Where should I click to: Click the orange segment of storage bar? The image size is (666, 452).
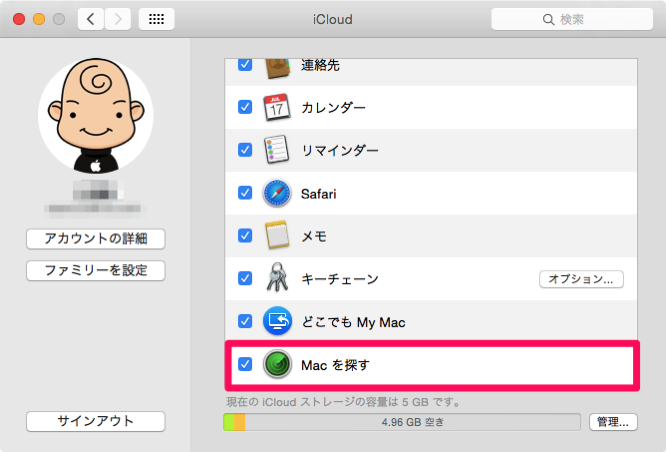click(x=240, y=422)
